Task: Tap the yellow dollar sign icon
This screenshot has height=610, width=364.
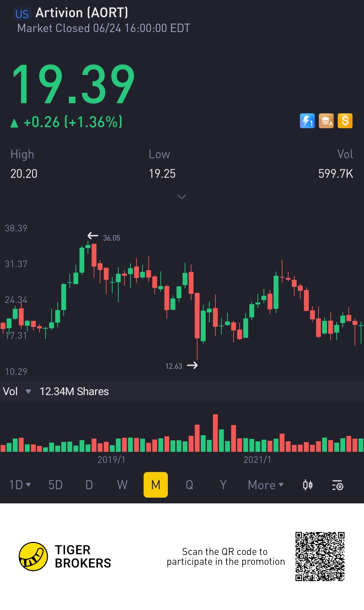Action: pos(345,121)
